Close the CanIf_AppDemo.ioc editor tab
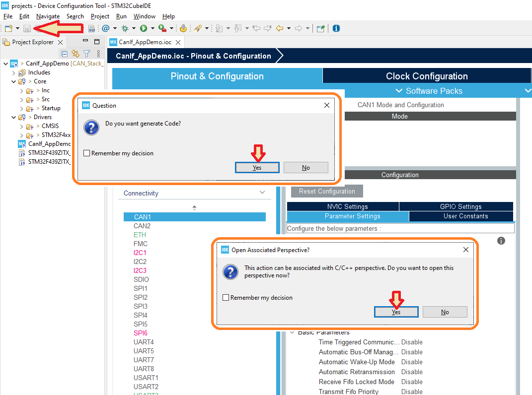This screenshot has height=395, width=532. click(x=178, y=42)
